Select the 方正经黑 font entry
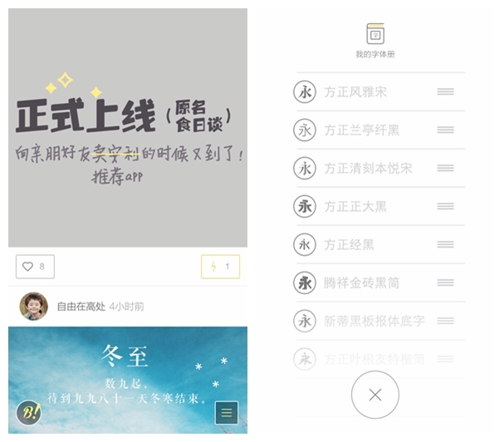The image size is (504, 442). 380,244
